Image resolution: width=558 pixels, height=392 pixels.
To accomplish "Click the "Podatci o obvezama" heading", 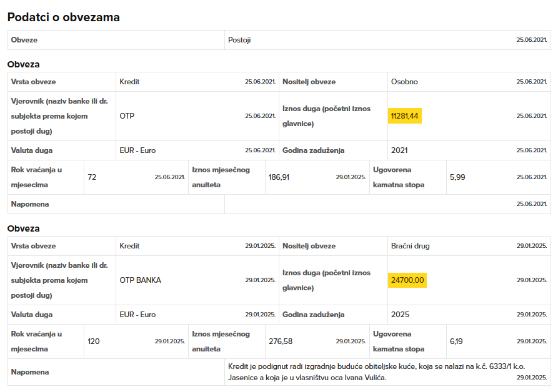I will (x=64, y=17).
